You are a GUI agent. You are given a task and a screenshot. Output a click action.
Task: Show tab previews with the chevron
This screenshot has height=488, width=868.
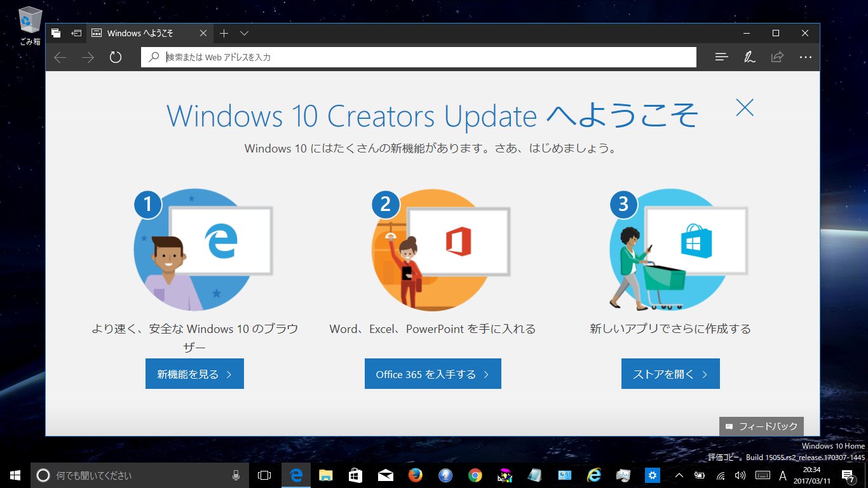[x=245, y=33]
